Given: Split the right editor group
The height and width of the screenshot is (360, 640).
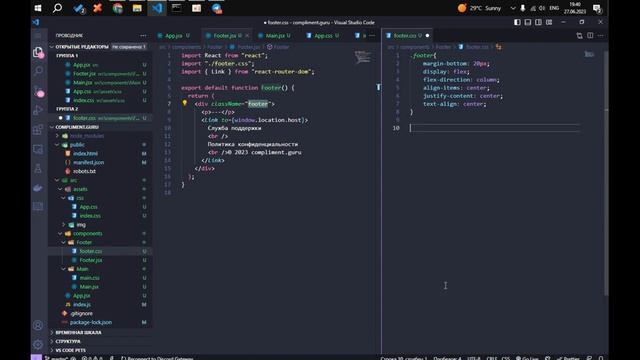Looking at the screenshot, I should (590, 36).
